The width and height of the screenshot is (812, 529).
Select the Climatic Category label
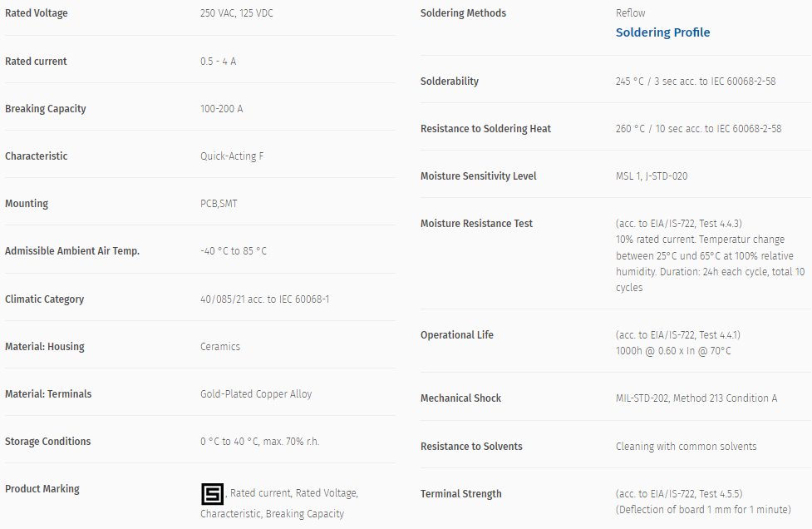pos(45,299)
